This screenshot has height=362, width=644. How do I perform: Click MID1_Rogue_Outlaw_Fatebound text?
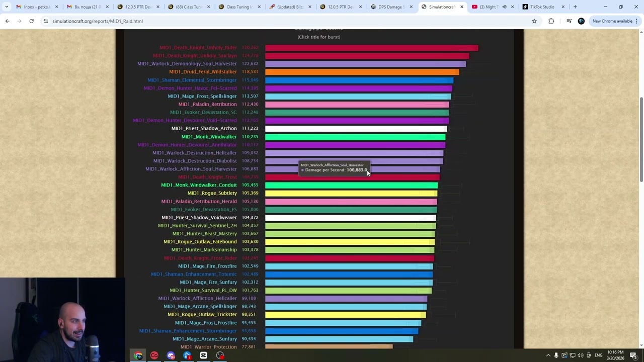(200, 242)
